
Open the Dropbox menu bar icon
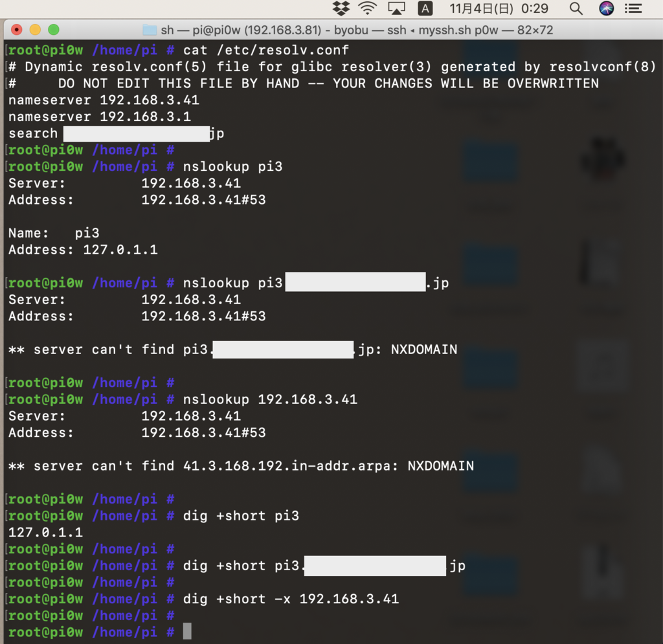341,8
